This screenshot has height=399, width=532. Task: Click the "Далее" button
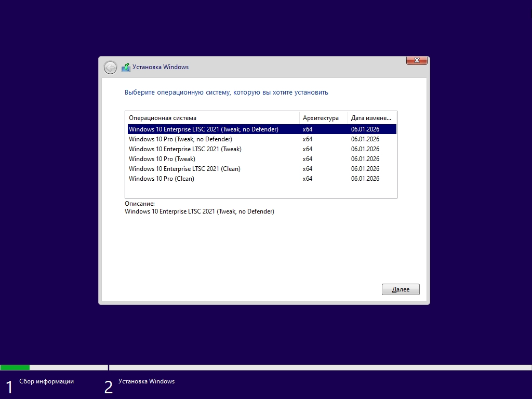coord(401,289)
